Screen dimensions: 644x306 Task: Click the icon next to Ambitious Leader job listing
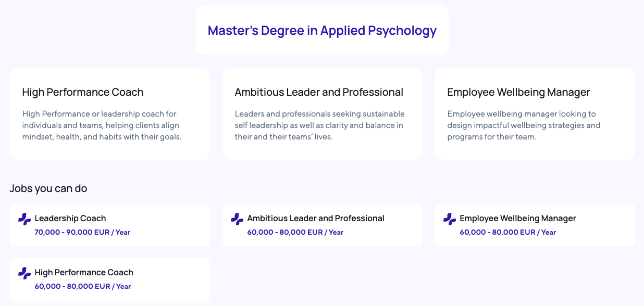point(237,219)
